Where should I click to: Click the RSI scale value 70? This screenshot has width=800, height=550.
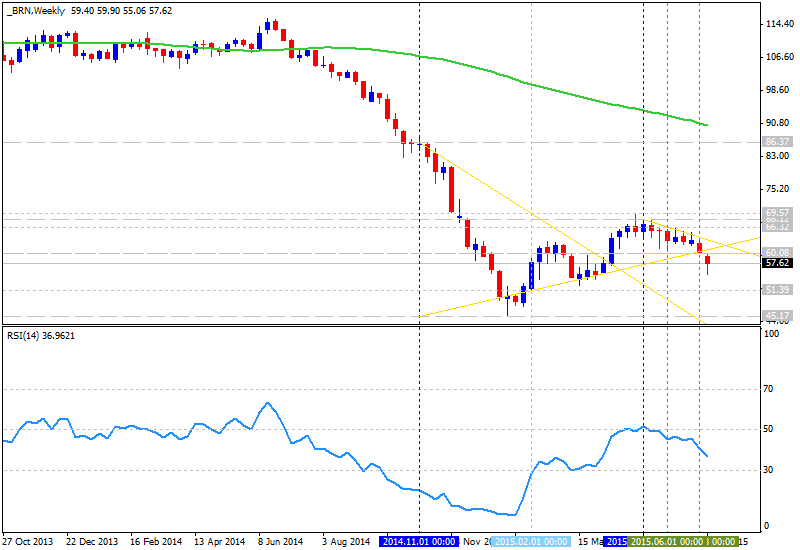(x=768, y=389)
